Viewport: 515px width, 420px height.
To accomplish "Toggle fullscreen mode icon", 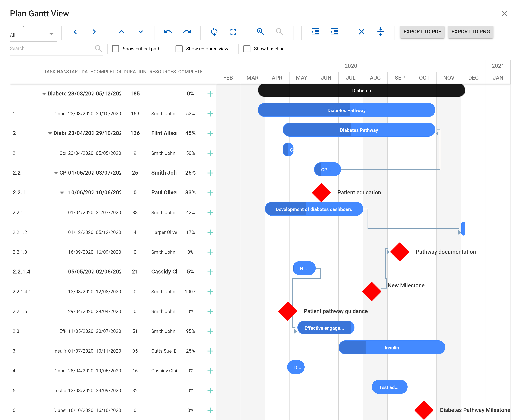I will [x=233, y=32].
